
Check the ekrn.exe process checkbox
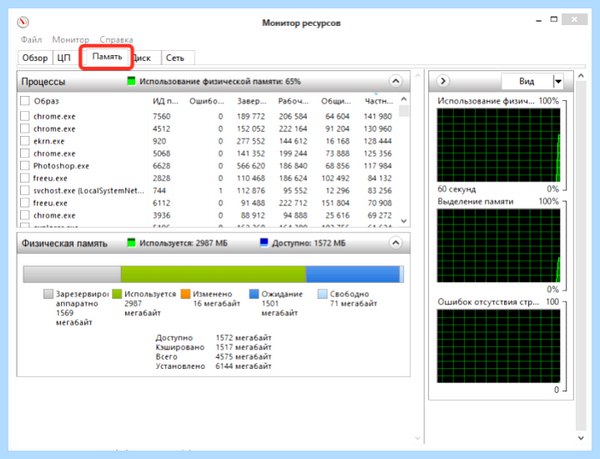[25, 141]
